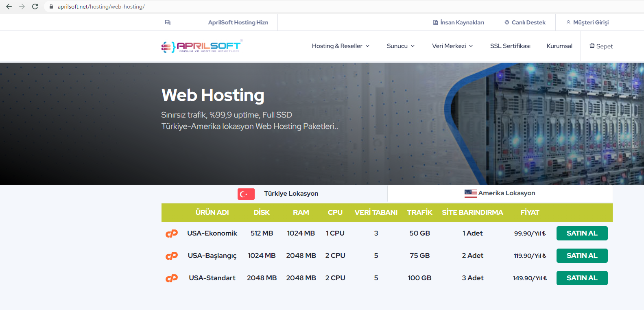Click the Türkiye-Amerika lokasyon banner text
The image size is (644, 310).
[x=250, y=126]
